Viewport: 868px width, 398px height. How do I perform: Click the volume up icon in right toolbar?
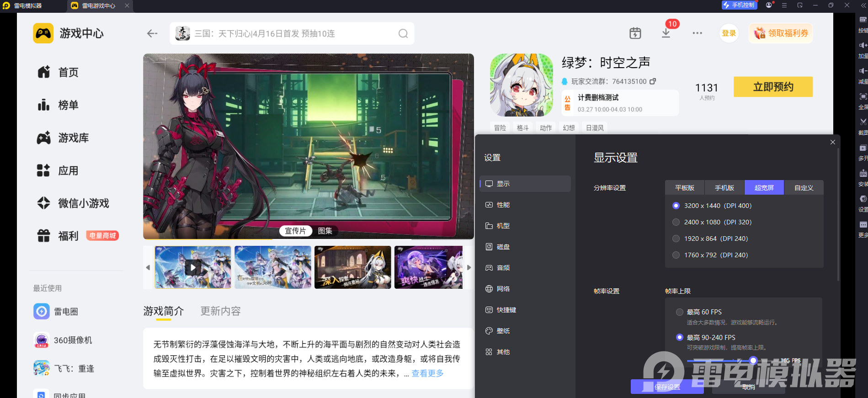[x=863, y=45]
